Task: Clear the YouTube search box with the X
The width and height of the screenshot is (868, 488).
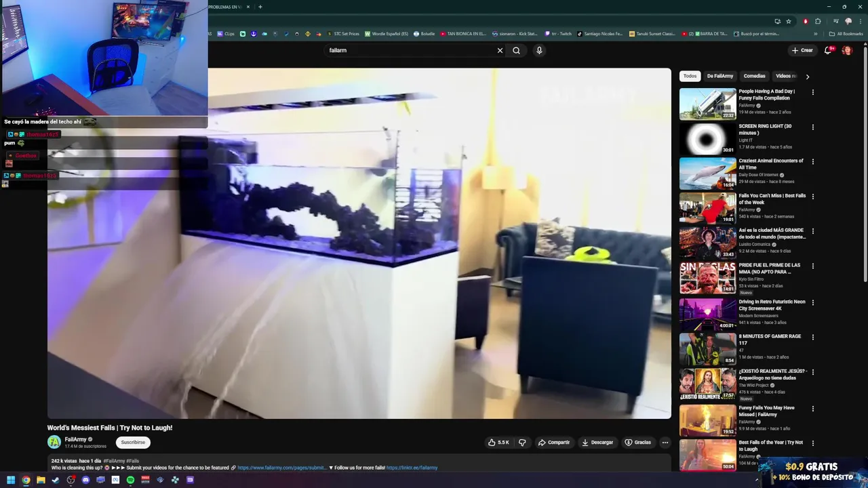Action: point(500,50)
